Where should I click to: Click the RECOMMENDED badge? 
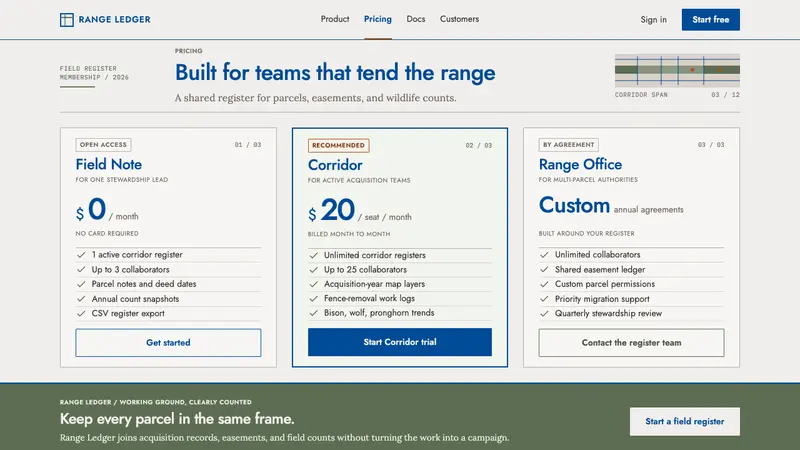point(338,145)
